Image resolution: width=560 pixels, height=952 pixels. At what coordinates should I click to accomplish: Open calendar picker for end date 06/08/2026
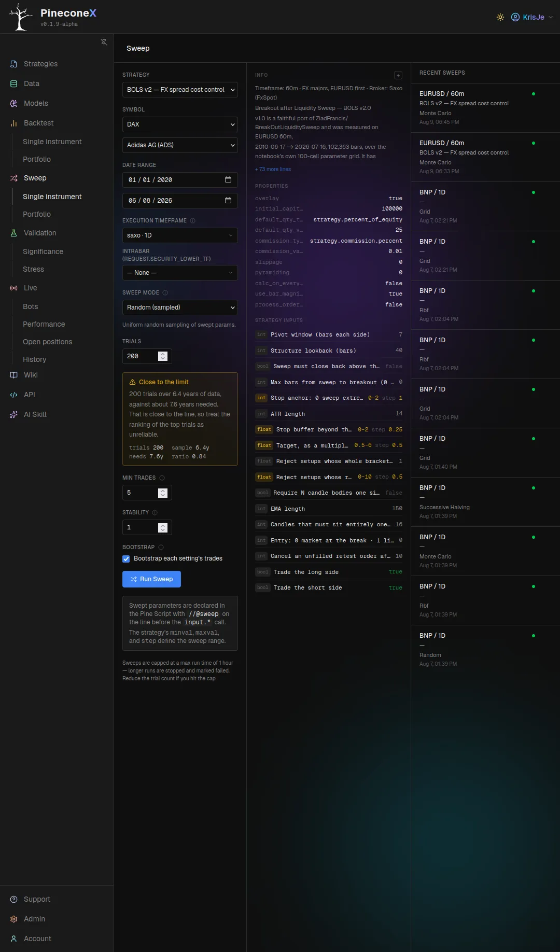(x=228, y=200)
